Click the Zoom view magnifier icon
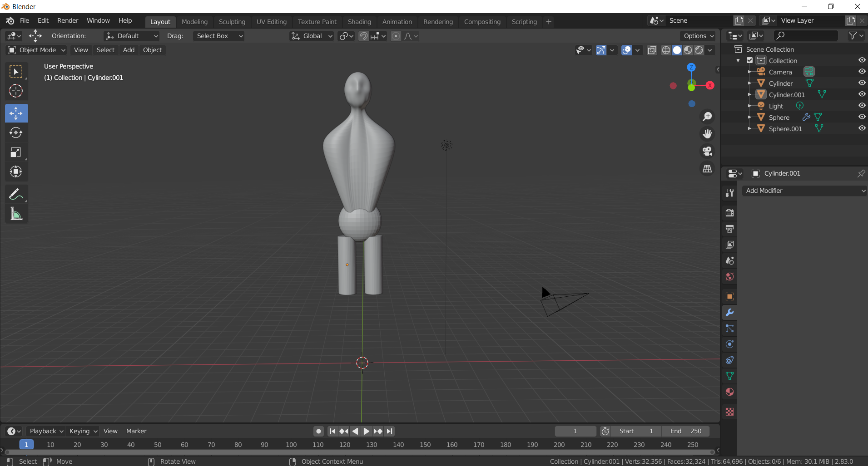 [x=707, y=117]
